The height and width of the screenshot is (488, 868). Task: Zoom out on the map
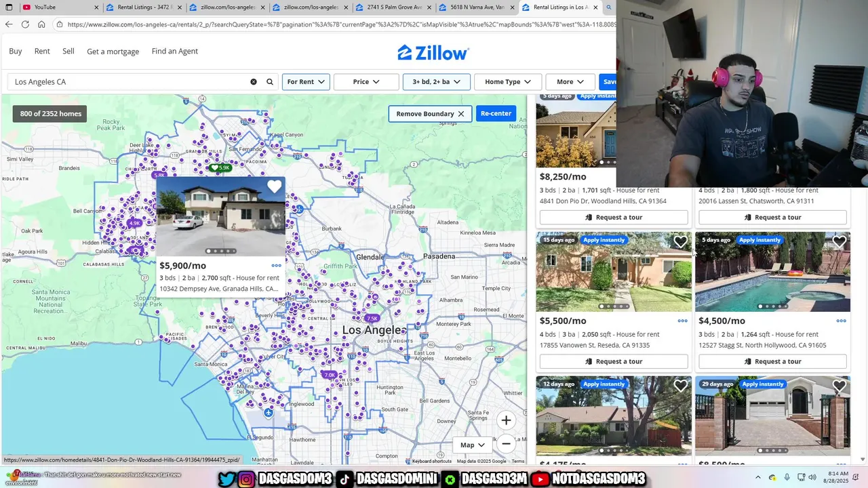point(506,444)
